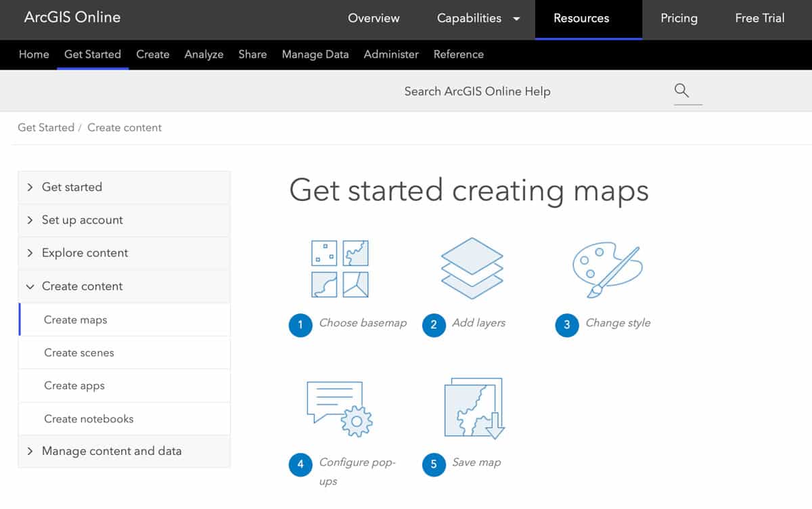Expand Manage content and data section

124,451
